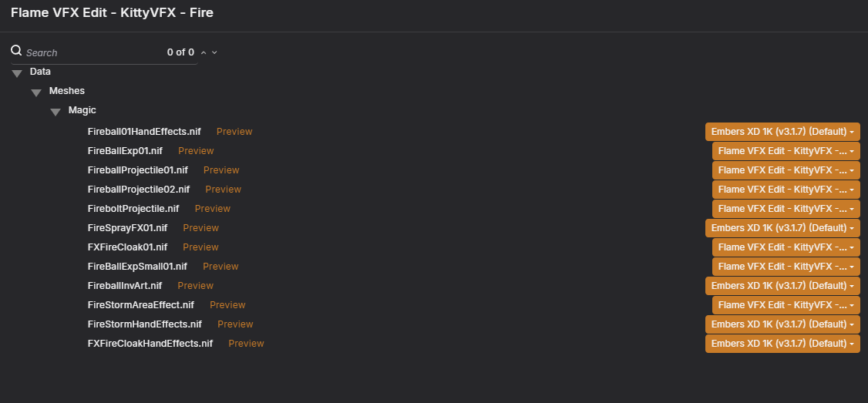This screenshot has height=403, width=868.
Task: Preview FireballInvArt.nif
Action: (x=195, y=286)
